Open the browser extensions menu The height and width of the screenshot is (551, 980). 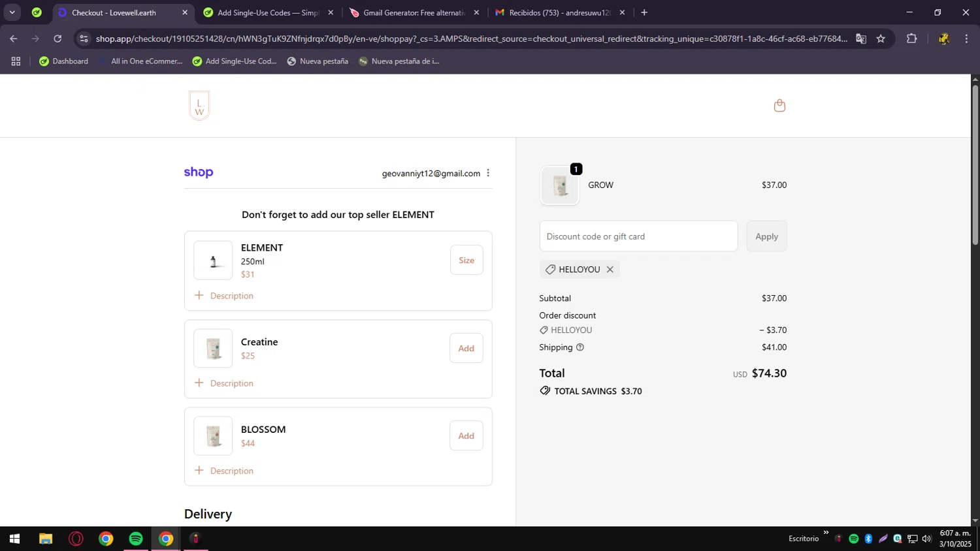(x=911, y=39)
